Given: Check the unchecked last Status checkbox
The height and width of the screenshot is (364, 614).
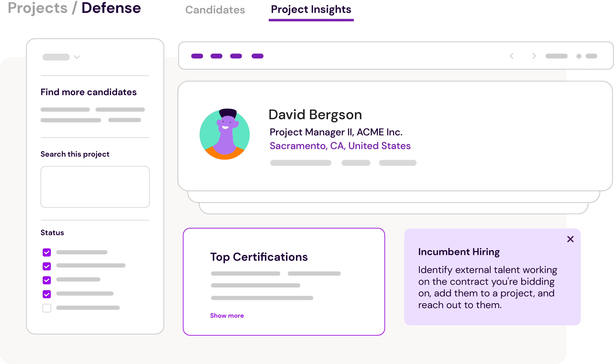Looking at the screenshot, I should click(x=47, y=308).
